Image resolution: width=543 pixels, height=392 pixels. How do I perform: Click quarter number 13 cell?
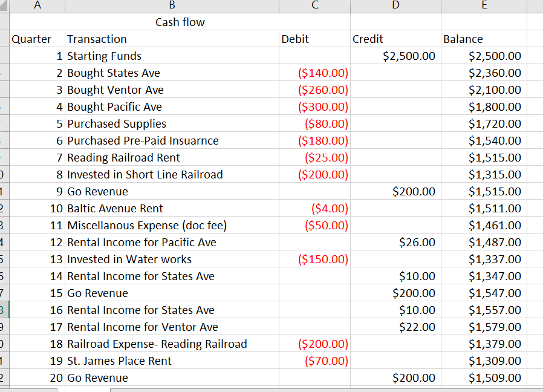pos(37,260)
